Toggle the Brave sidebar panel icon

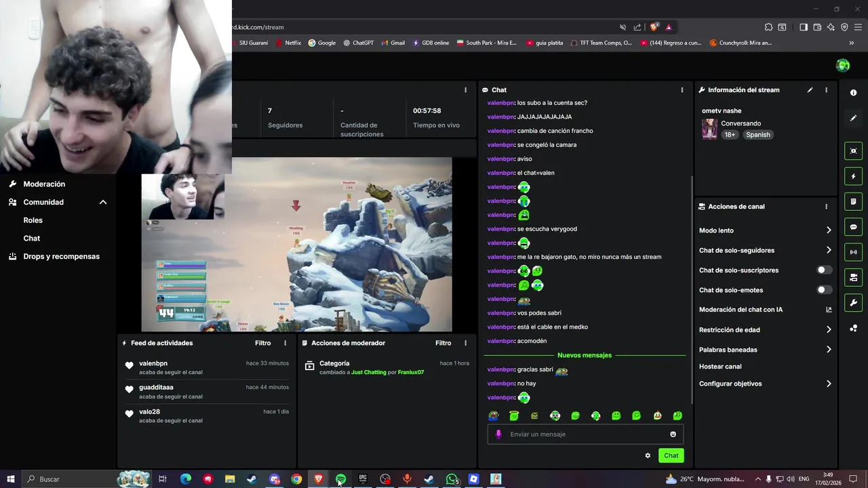(x=804, y=27)
